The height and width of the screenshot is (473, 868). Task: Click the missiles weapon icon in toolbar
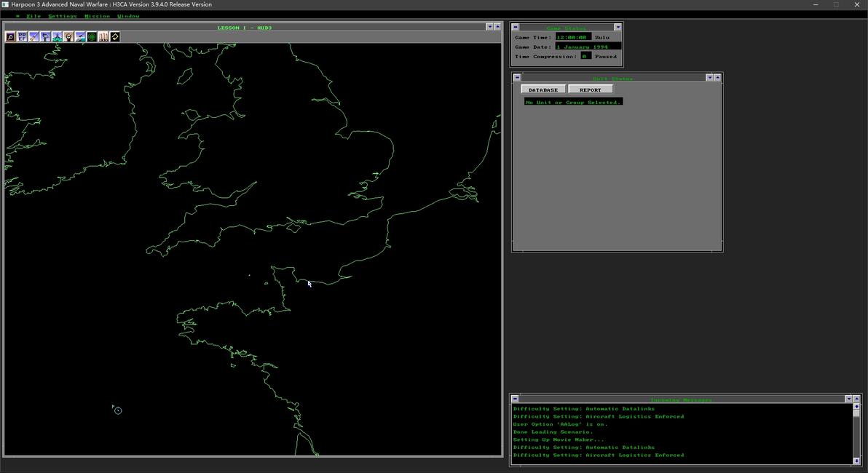pos(103,37)
